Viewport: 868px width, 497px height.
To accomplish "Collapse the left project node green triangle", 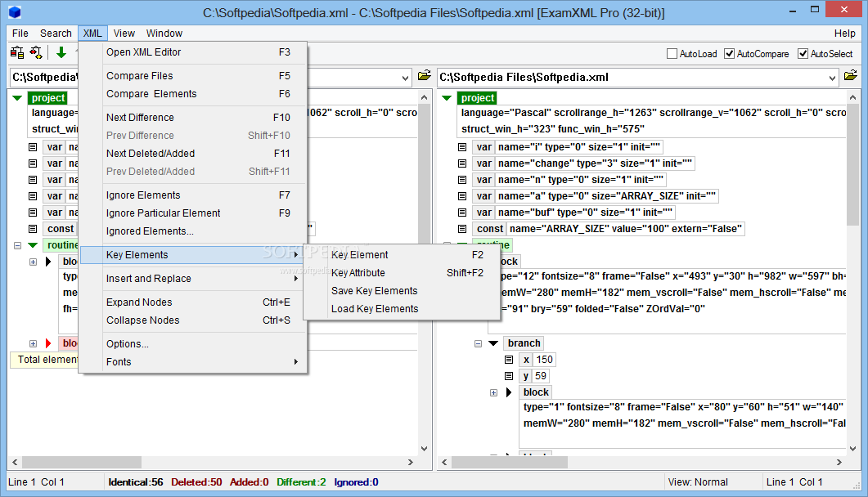I will (17, 98).
